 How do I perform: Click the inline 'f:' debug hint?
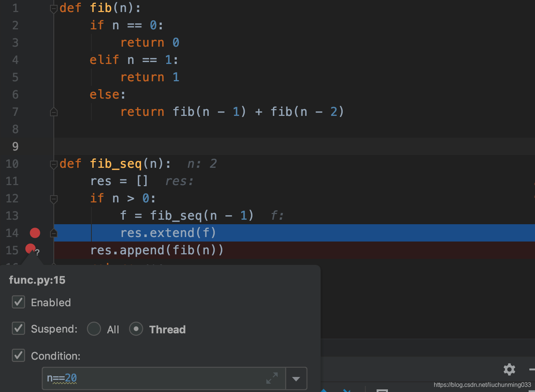277,216
